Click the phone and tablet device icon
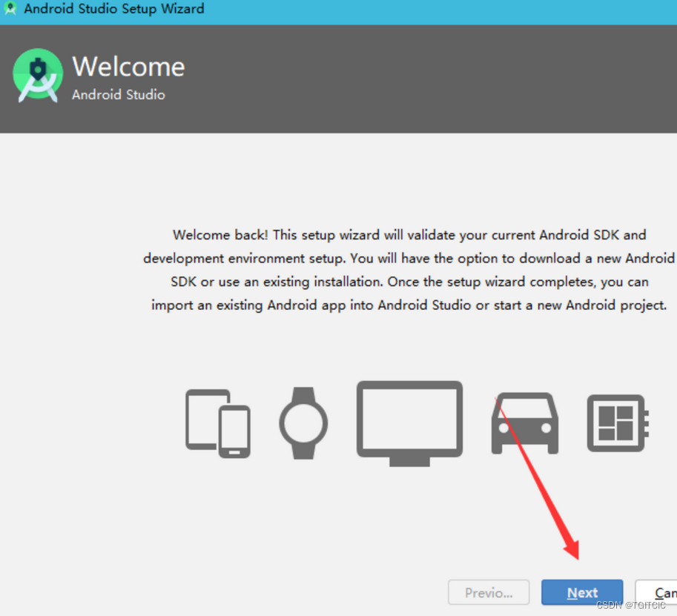Screen dimensions: 677x616 click(x=217, y=423)
